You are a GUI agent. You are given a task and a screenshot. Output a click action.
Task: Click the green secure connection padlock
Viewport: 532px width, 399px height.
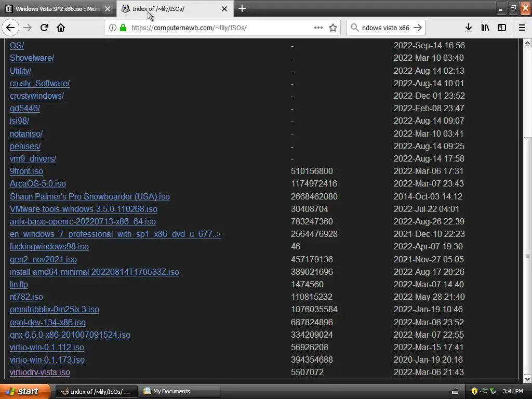coord(123,28)
